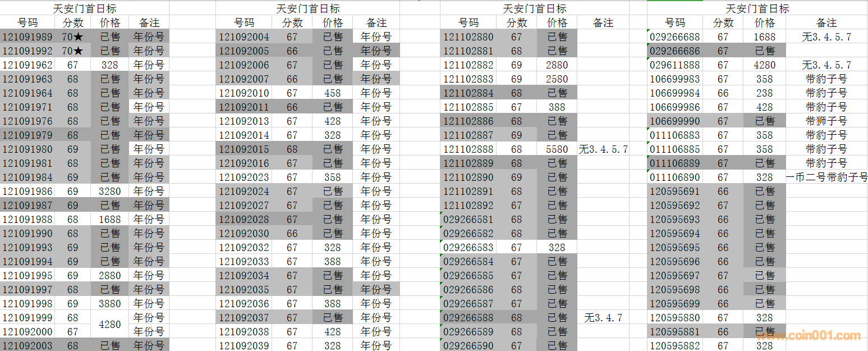The width and height of the screenshot is (868, 351).
Task: Click the 5580 price cell
Action: [x=557, y=149]
